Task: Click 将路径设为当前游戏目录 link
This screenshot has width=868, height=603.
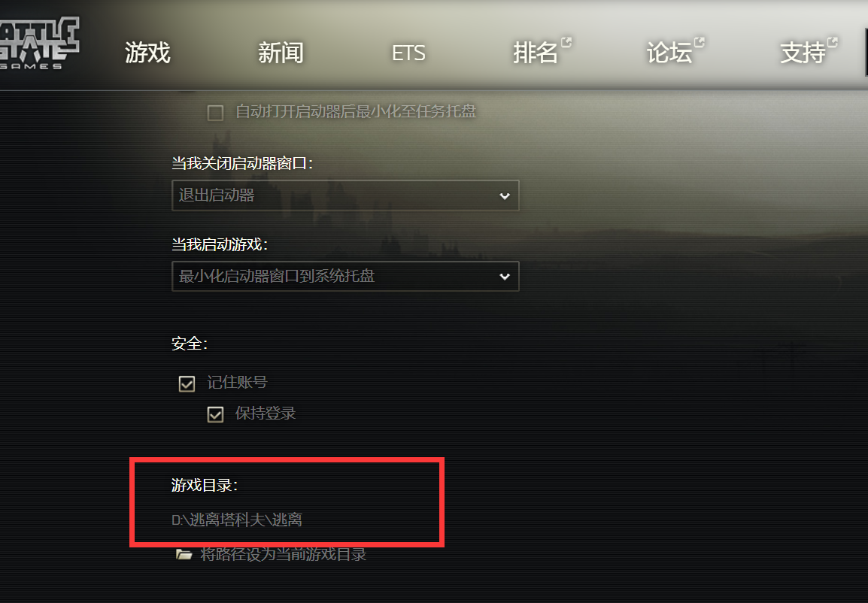Action: (x=284, y=554)
